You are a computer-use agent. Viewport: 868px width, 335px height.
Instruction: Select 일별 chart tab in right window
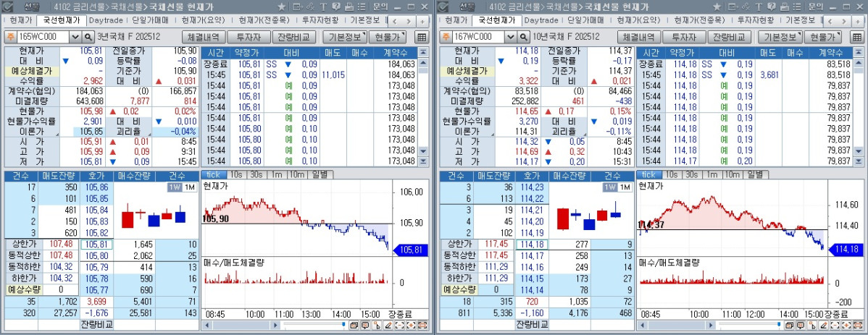click(755, 174)
